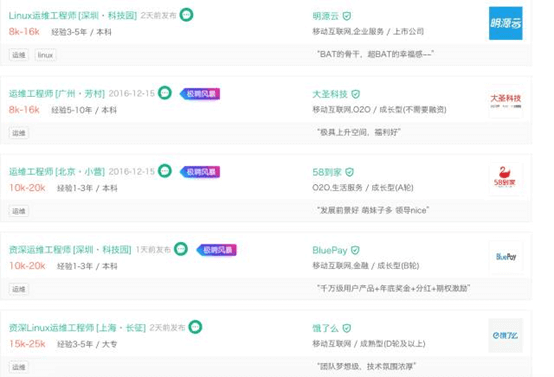Click verified shield icon next to 58到家

point(349,172)
